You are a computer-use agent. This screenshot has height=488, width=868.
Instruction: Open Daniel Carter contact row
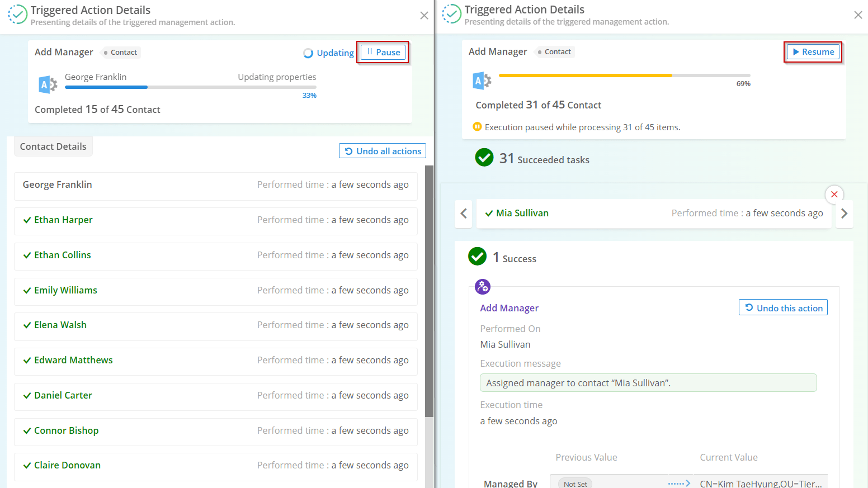click(216, 396)
